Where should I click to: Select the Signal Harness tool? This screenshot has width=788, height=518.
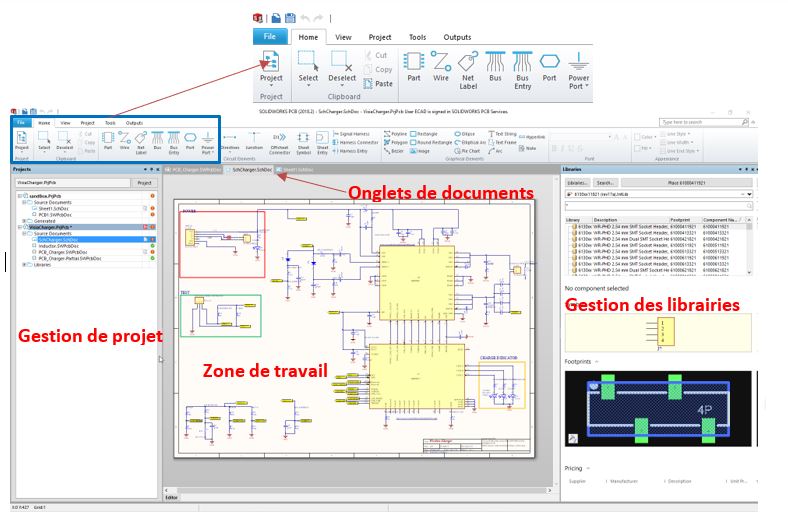[x=351, y=134]
